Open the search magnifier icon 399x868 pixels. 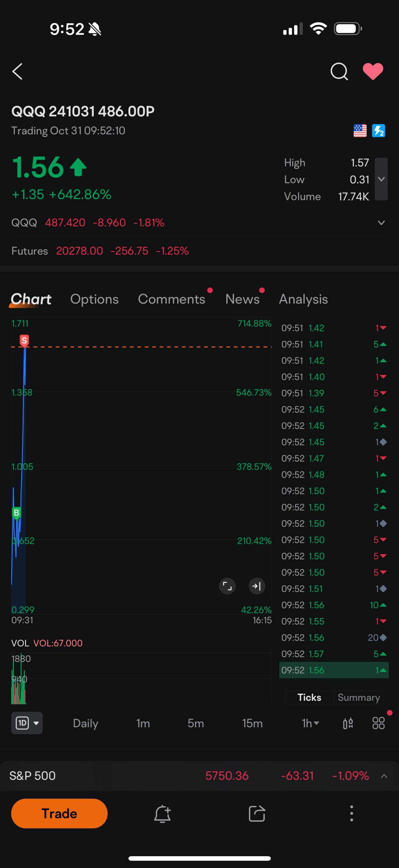coord(339,71)
